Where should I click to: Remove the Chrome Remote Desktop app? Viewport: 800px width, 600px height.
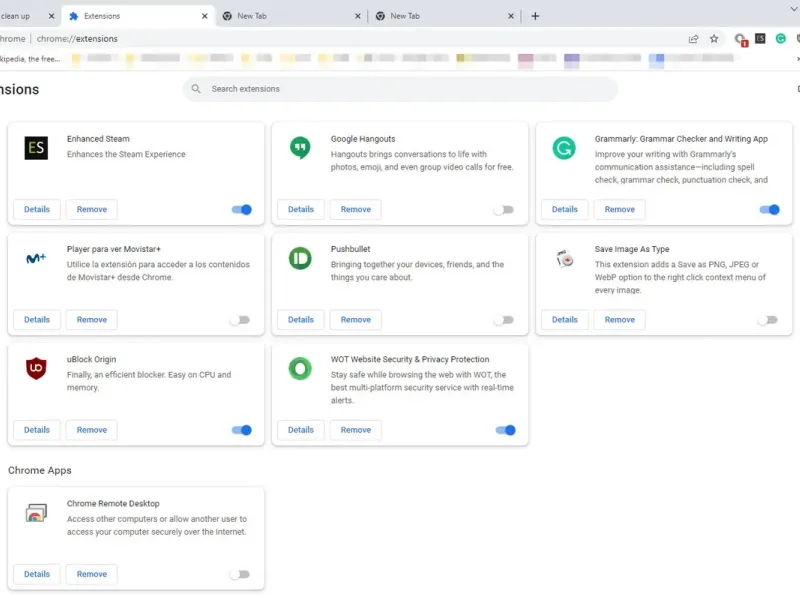(92, 574)
